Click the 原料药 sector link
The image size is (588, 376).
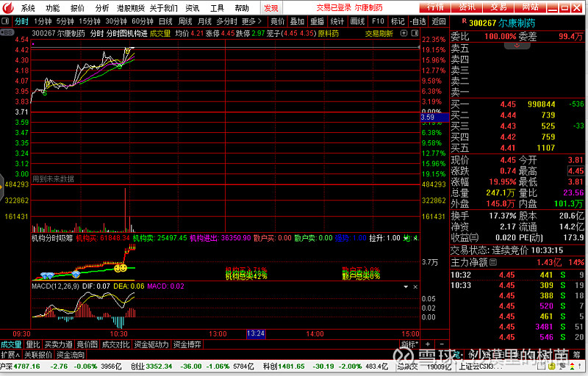coord(328,33)
